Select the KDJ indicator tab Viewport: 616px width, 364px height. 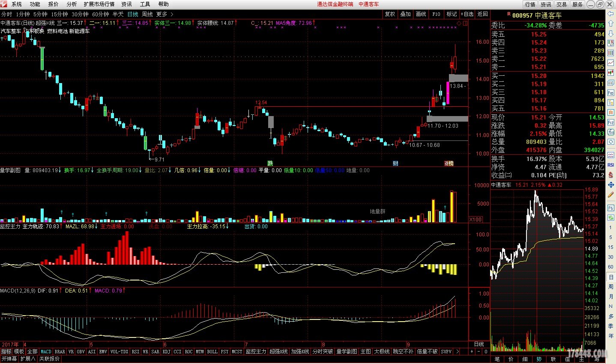[167, 352]
